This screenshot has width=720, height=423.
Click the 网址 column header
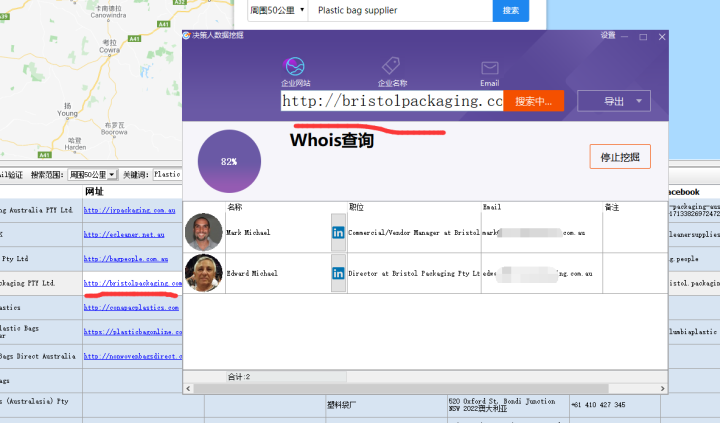pyautogui.click(x=94, y=192)
